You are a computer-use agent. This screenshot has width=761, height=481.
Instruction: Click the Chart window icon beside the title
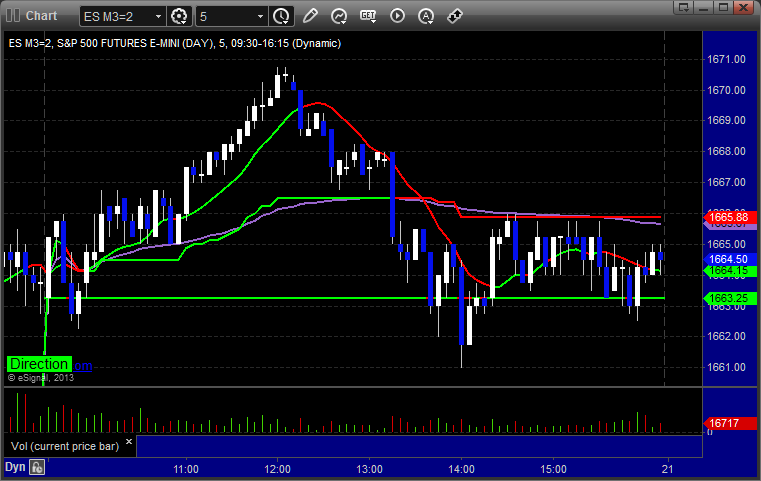pos(13,16)
